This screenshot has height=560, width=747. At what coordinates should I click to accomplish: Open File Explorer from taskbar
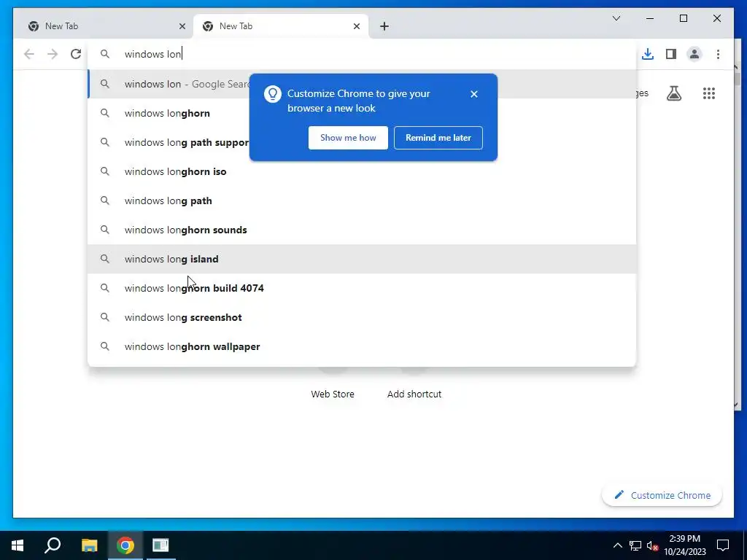tap(89, 545)
